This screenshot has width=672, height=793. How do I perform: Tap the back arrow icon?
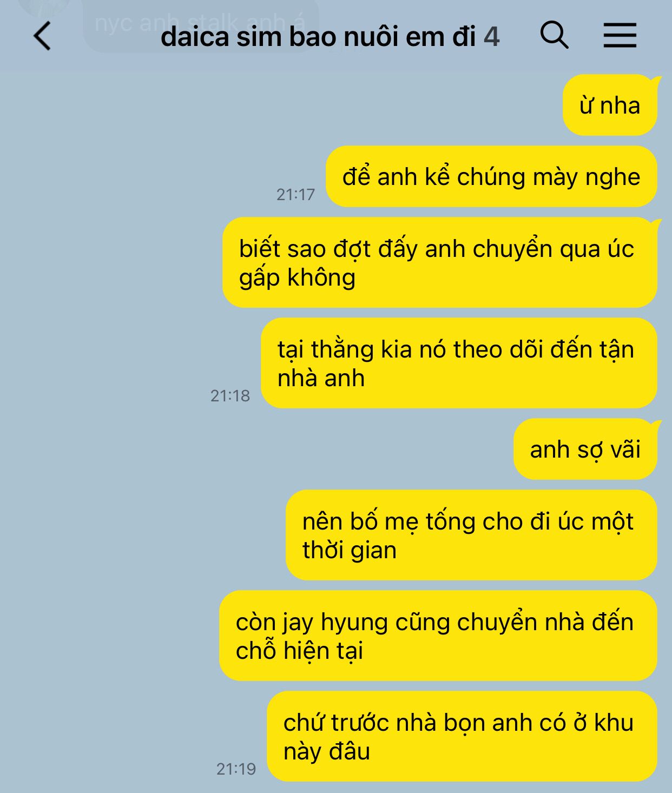(x=42, y=36)
